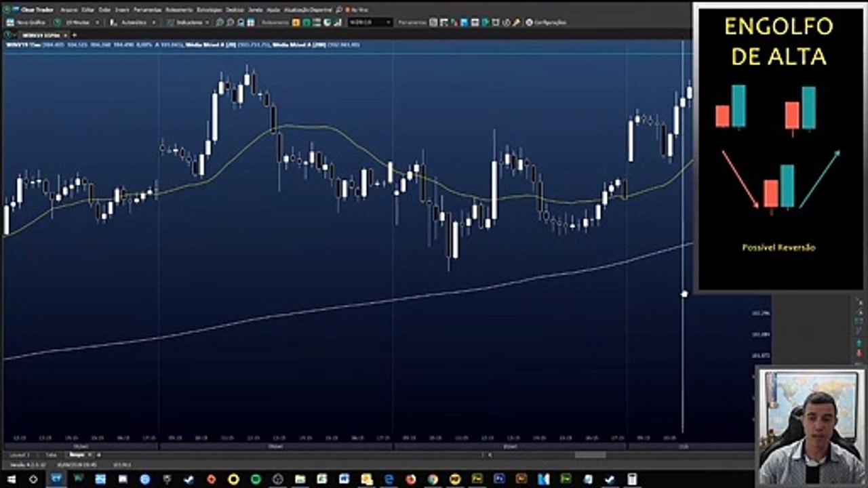
Task: Click the horizontal chart scrollbar thumb
Action: pyautogui.click(x=590, y=455)
